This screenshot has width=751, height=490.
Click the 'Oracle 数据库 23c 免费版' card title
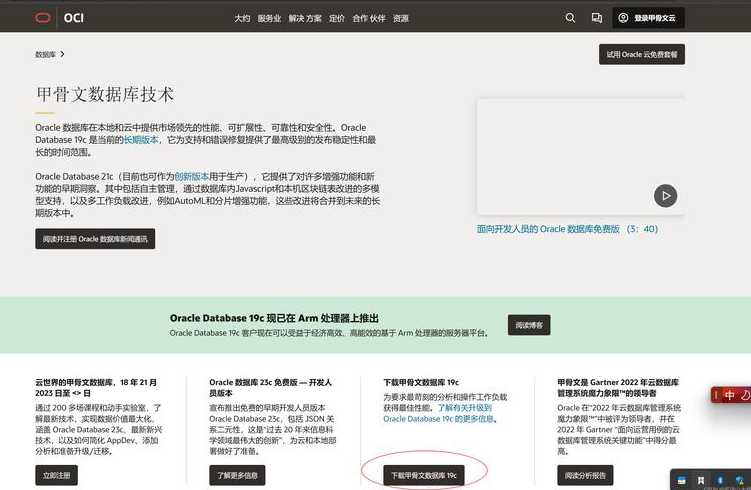tap(270, 387)
